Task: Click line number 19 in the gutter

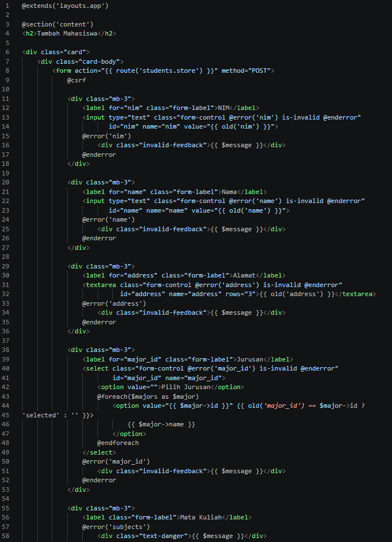Action: coord(5,173)
